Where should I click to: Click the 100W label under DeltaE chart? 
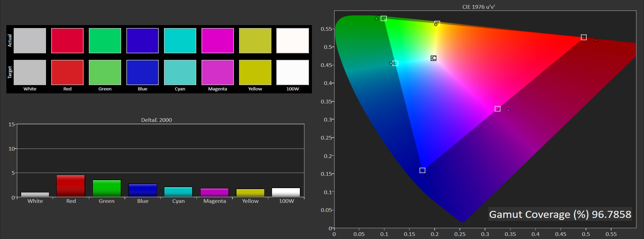(286, 201)
